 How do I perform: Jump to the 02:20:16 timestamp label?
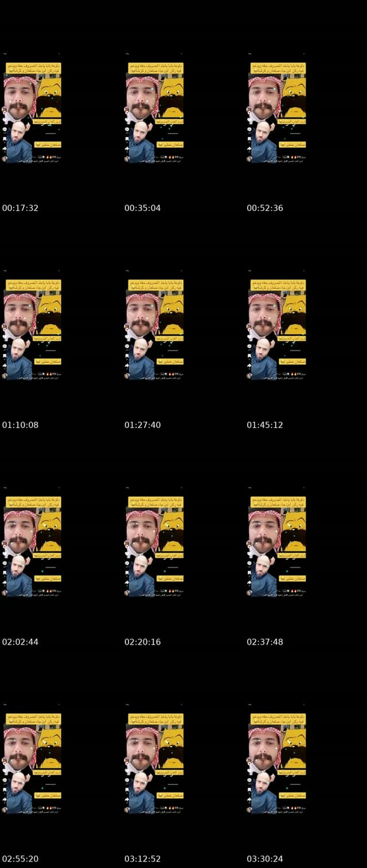[142, 642]
